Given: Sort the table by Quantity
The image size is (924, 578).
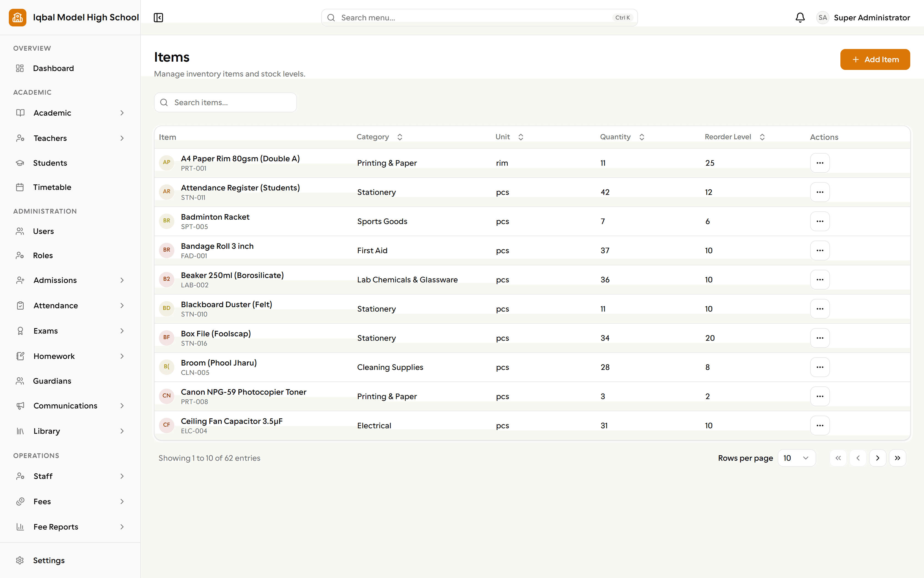Looking at the screenshot, I should [x=622, y=137].
